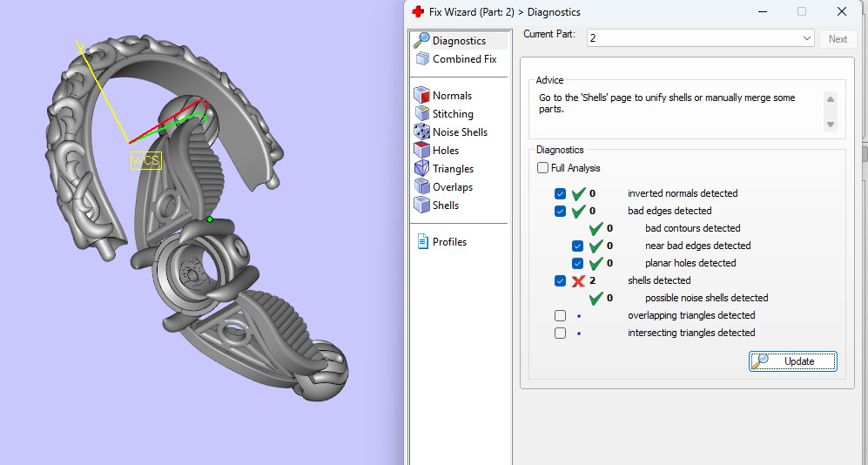The width and height of the screenshot is (868, 465).
Task: Uncheck bad edges detected checkbox
Action: click(x=560, y=211)
